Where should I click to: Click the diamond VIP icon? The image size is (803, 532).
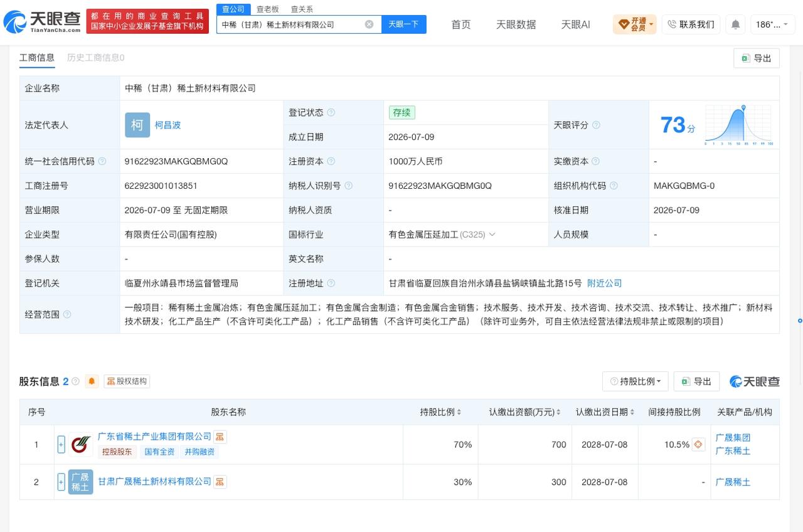pyautogui.click(x=624, y=24)
